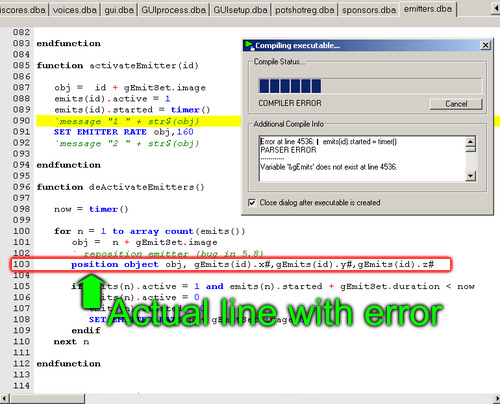The image size is (500, 404).
Task: Switch to the voices.dba tab
Action: click(x=75, y=10)
